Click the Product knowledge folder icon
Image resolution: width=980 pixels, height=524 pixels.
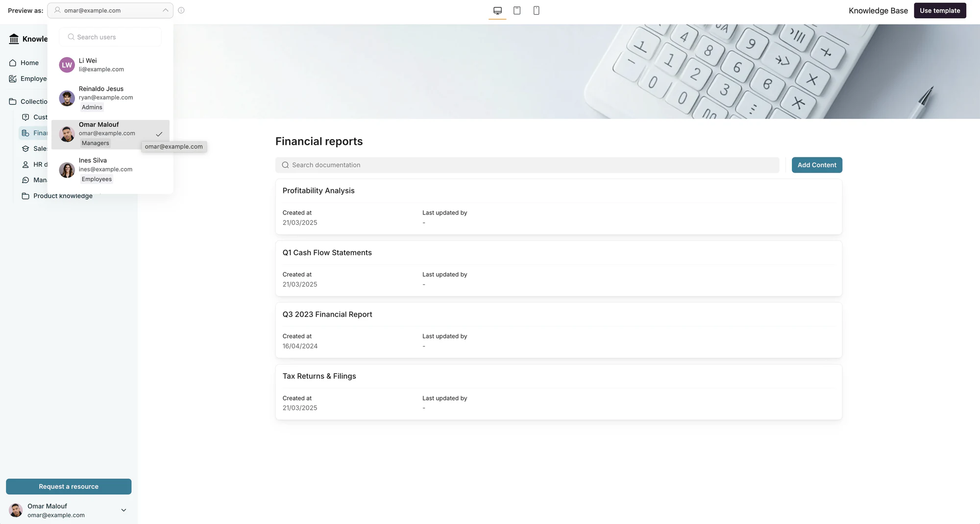click(x=25, y=196)
